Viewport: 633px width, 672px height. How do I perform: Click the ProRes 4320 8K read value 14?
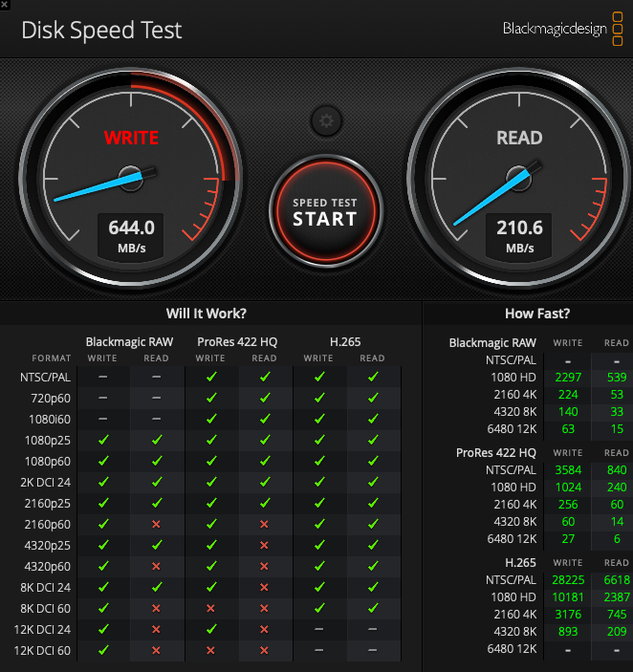617,521
